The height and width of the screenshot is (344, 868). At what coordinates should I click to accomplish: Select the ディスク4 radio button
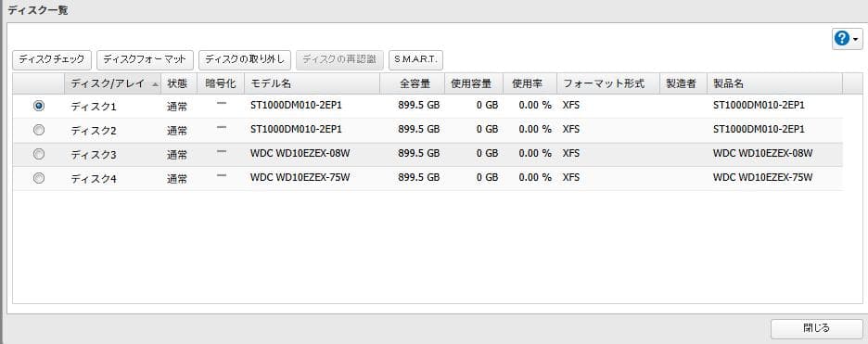pyautogui.click(x=39, y=178)
